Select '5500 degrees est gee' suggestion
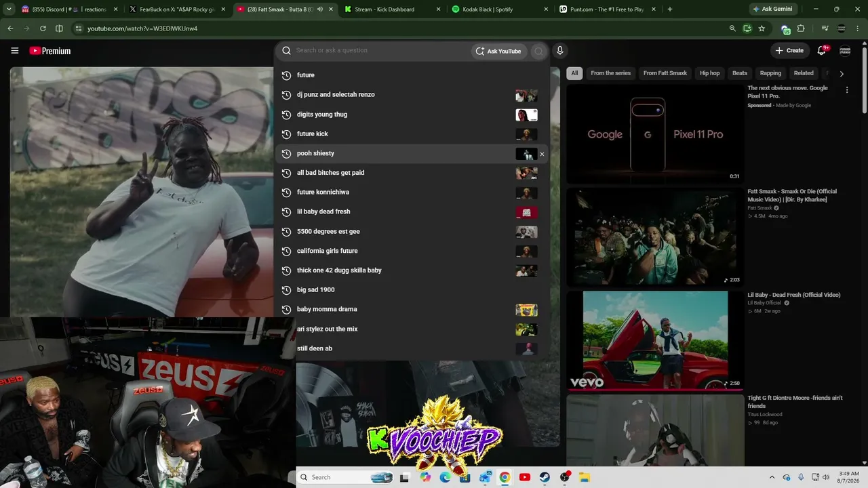Image resolution: width=868 pixels, height=488 pixels. click(412, 232)
